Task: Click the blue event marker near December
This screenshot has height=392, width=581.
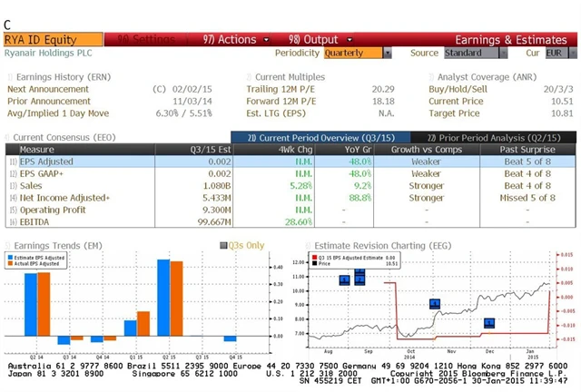Action: click(x=489, y=322)
